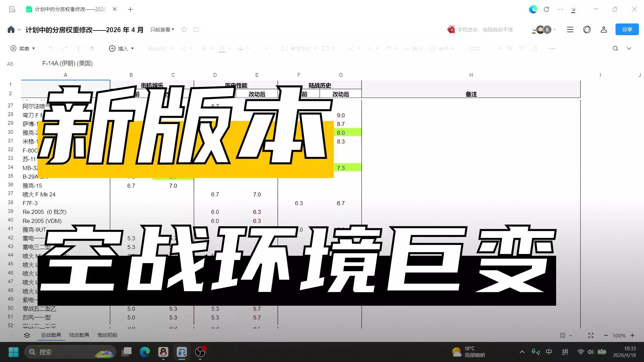Image resolution: width=644 pixels, height=362 pixels.
Task: Zoom in with the plus next to 100%
Action: point(632,335)
